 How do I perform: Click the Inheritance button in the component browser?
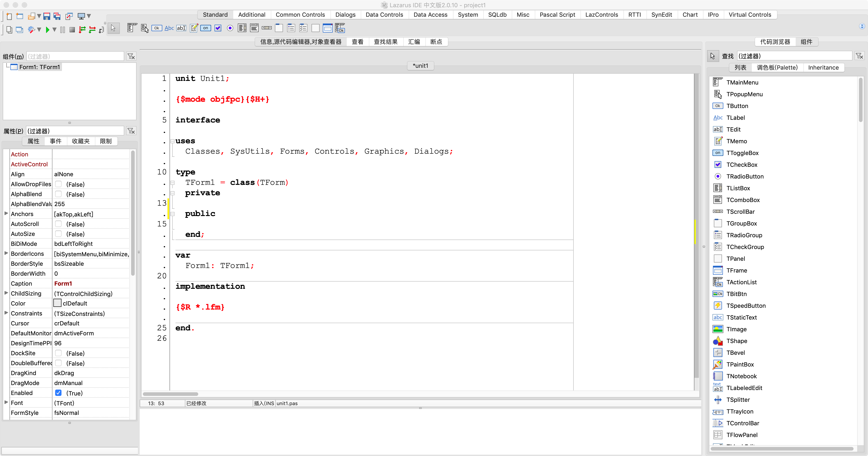pos(823,67)
